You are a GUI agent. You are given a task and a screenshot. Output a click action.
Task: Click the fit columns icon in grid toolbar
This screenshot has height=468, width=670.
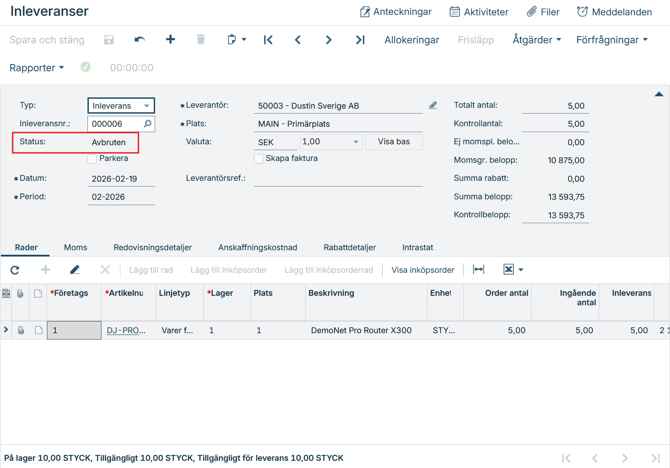tap(479, 270)
